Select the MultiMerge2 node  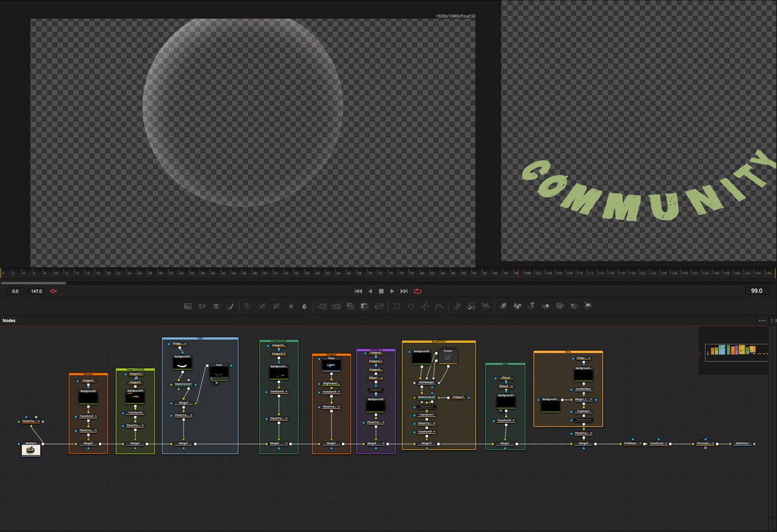[x=427, y=382]
